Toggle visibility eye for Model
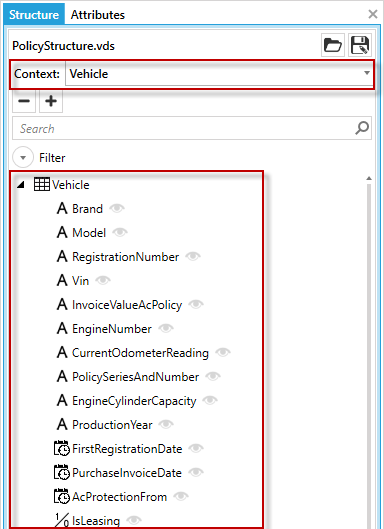The image size is (384, 529). coord(120,232)
